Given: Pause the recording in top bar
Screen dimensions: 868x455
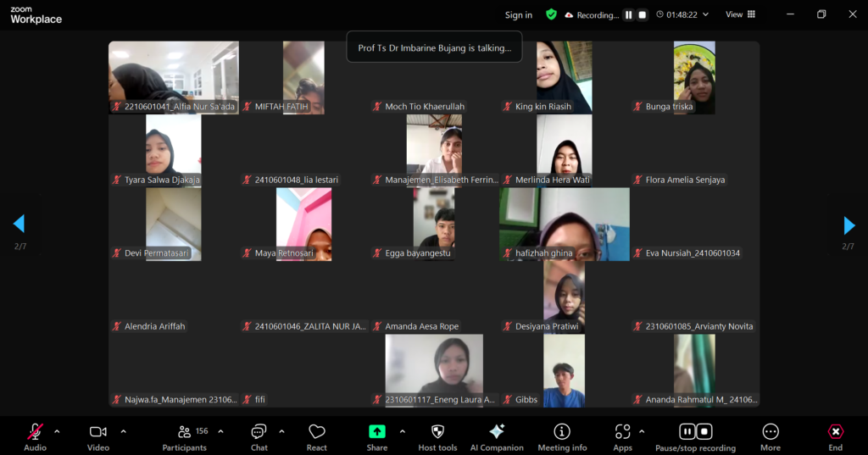Looking at the screenshot, I should (628, 14).
